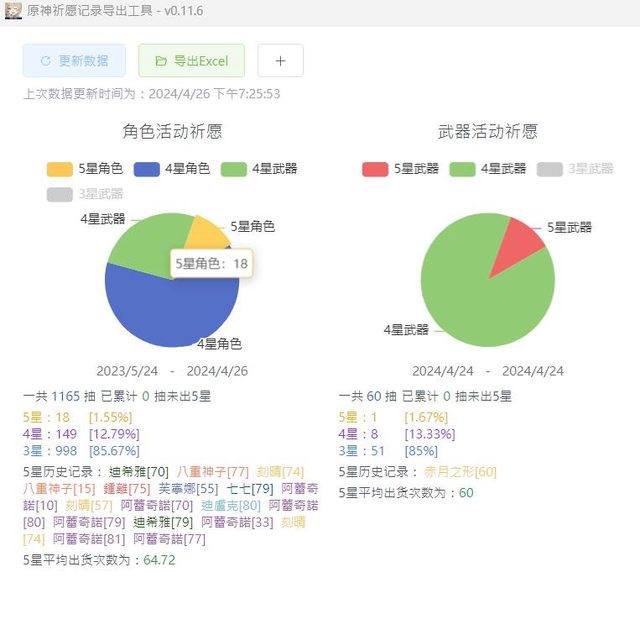
Task: Click the app icon in title bar
Action: tap(12, 9)
